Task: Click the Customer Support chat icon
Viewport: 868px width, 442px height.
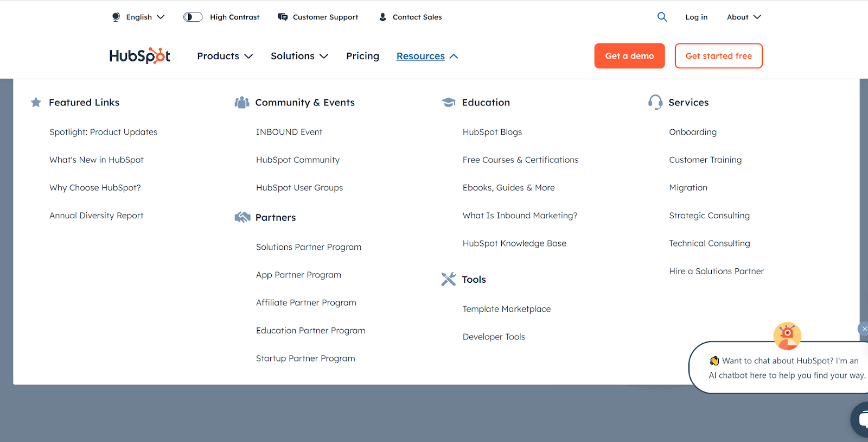Action: coord(283,17)
